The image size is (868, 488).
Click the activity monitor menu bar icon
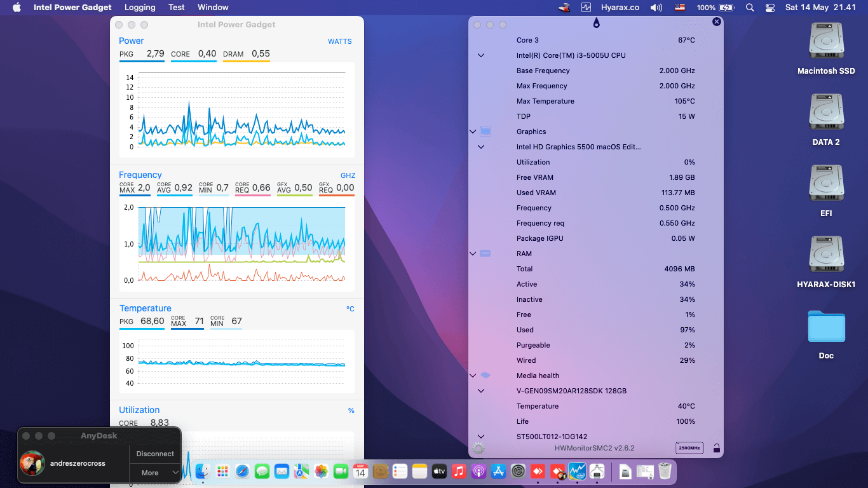pos(586,8)
